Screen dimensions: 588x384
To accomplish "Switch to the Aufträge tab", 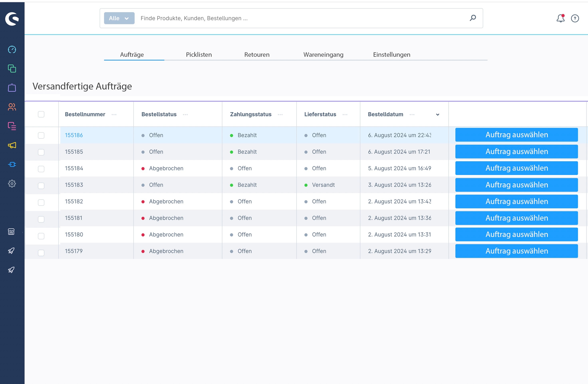I will tap(132, 55).
